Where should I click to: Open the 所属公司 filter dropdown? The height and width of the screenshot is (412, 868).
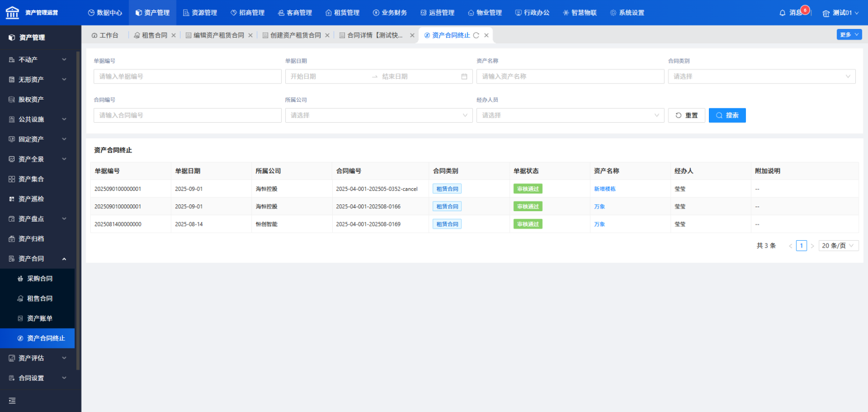pos(378,115)
